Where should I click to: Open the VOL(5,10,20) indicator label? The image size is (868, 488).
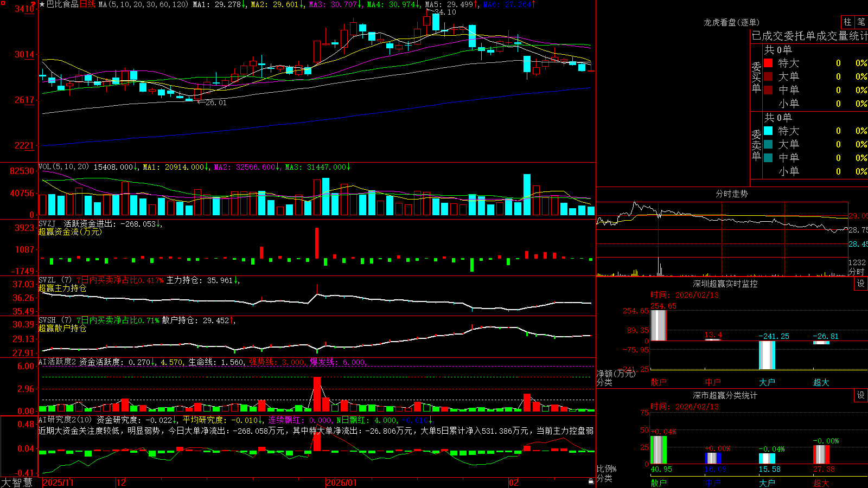tap(63, 167)
